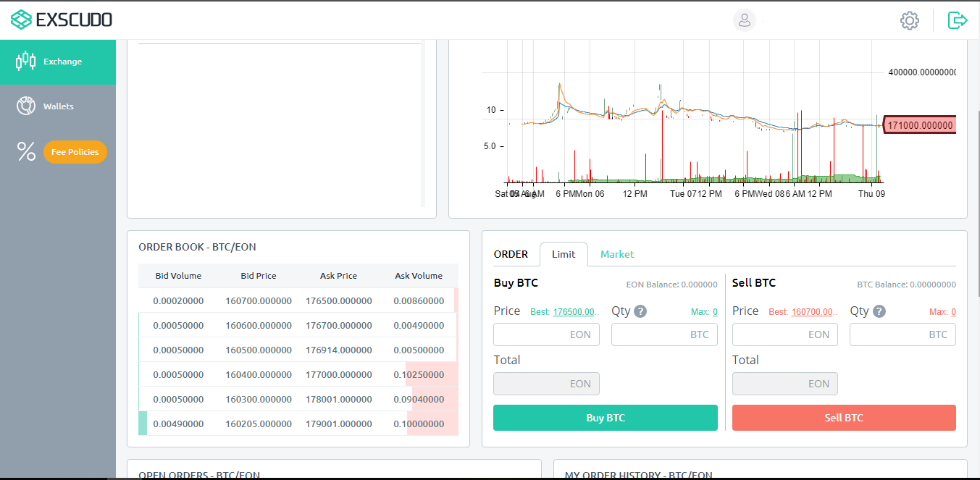Click ask volume 0.00860000
Screen dimensions: 980x480
[419, 300]
